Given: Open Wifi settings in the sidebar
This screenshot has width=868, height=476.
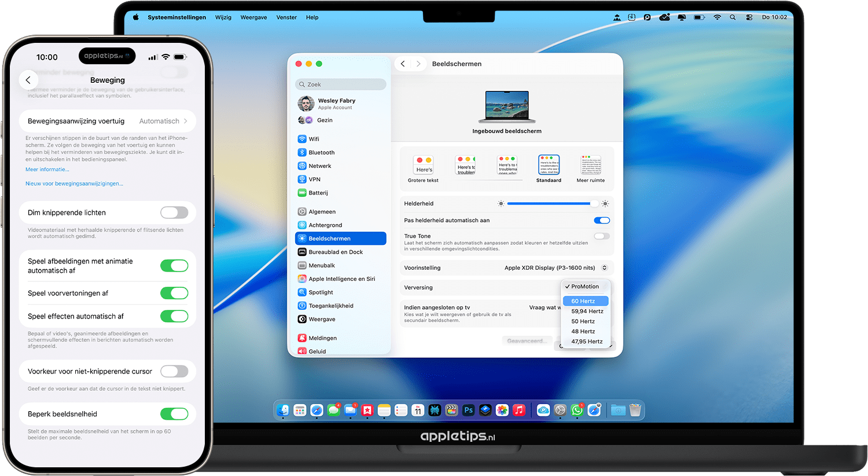Looking at the screenshot, I should point(340,139).
